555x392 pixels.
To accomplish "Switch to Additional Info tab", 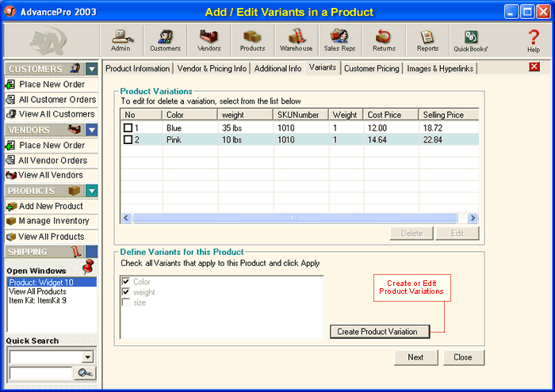I will coord(277,69).
